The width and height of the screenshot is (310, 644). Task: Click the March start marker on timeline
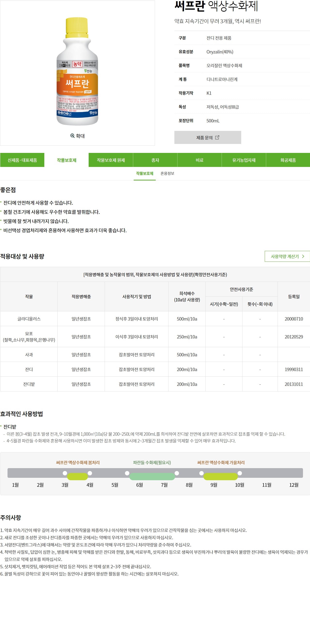tap(65, 473)
